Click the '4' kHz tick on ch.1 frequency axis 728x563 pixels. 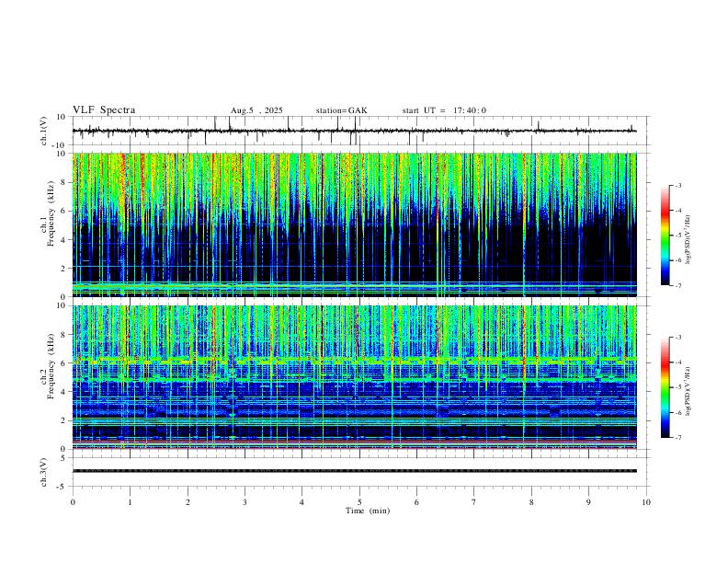[x=63, y=240]
